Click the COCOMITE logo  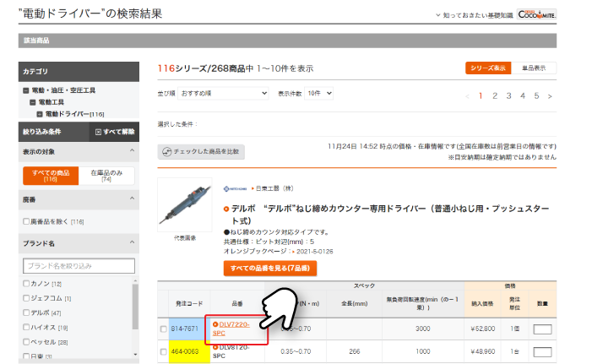click(536, 14)
